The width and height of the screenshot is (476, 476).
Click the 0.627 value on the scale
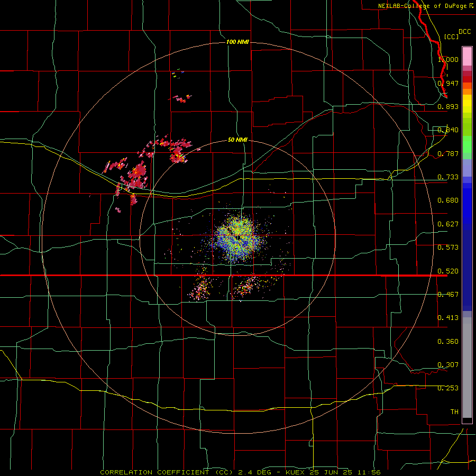tap(448, 224)
